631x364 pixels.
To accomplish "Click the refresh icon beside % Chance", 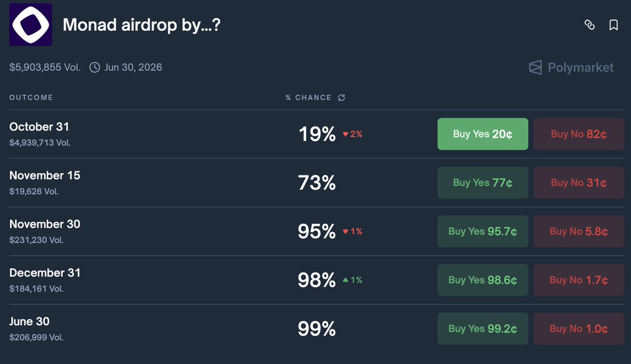I will pyautogui.click(x=342, y=98).
